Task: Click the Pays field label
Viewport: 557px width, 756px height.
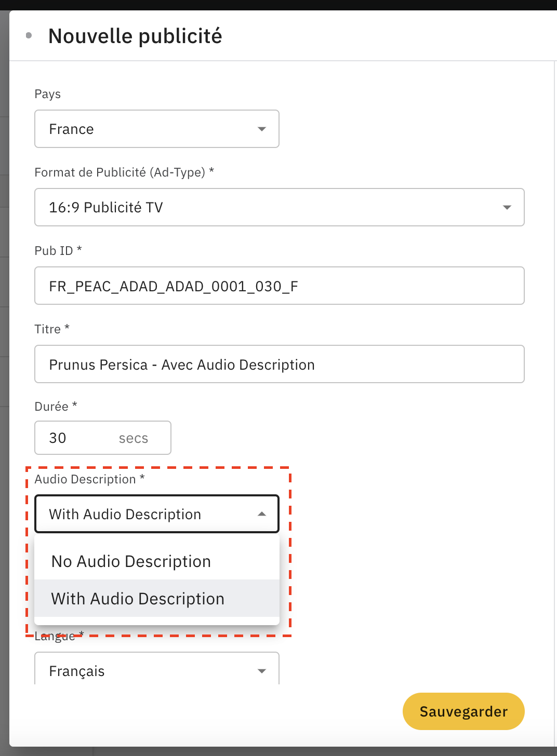Action: tap(47, 94)
